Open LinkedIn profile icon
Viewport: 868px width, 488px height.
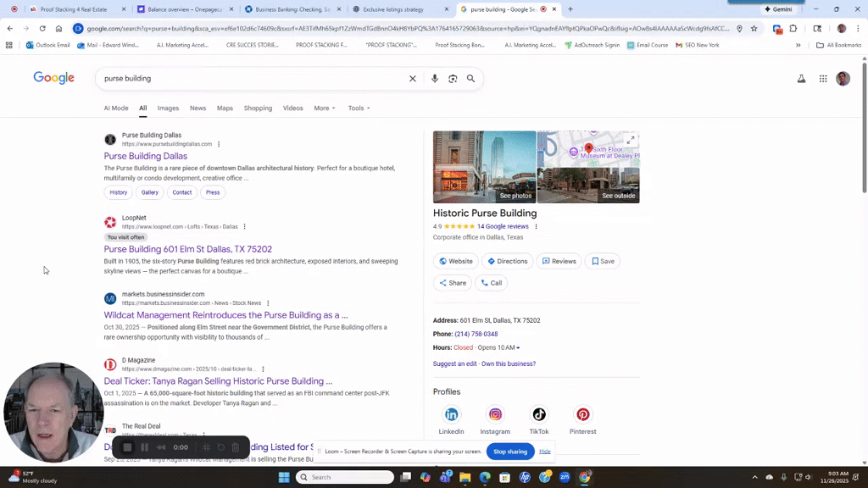point(451,414)
